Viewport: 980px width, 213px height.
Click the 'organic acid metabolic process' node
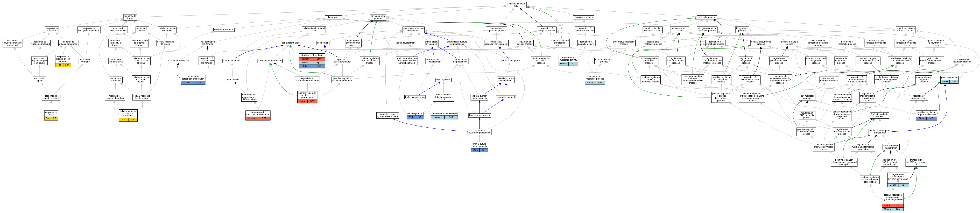pyautogui.click(x=652, y=43)
